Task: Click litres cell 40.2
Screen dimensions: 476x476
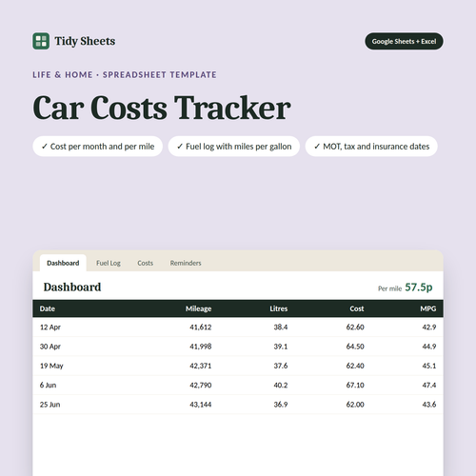Action: coord(281,386)
